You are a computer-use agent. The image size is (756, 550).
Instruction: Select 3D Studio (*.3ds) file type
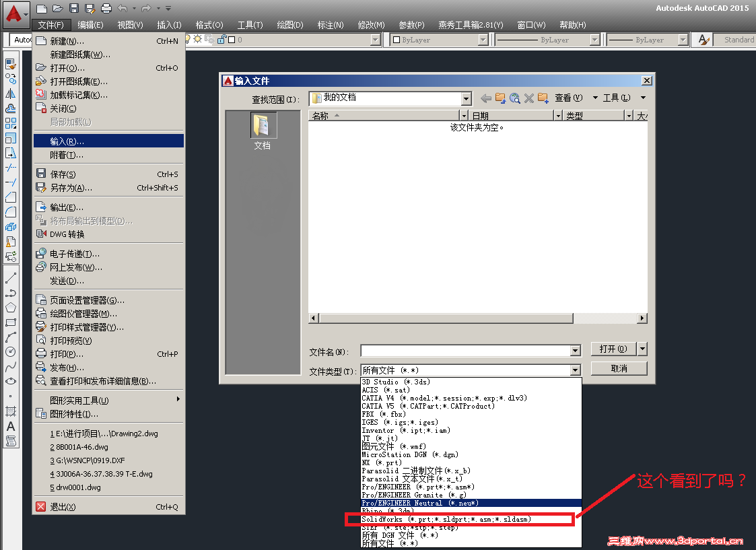471,382
